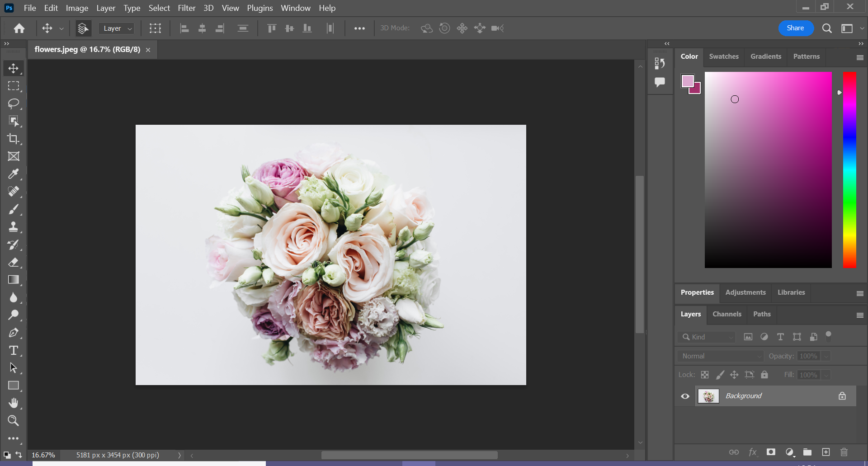Select the Path Selection tool

pyautogui.click(x=14, y=368)
